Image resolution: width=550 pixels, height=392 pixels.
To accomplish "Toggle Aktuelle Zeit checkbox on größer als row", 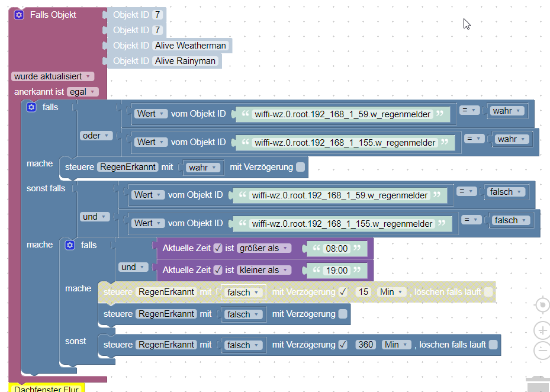I will (218, 248).
